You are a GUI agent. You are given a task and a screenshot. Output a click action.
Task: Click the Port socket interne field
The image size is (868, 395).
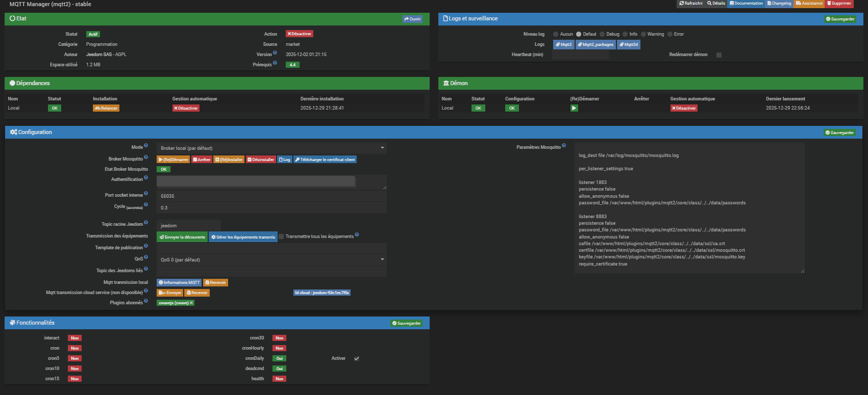tap(271, 196)
